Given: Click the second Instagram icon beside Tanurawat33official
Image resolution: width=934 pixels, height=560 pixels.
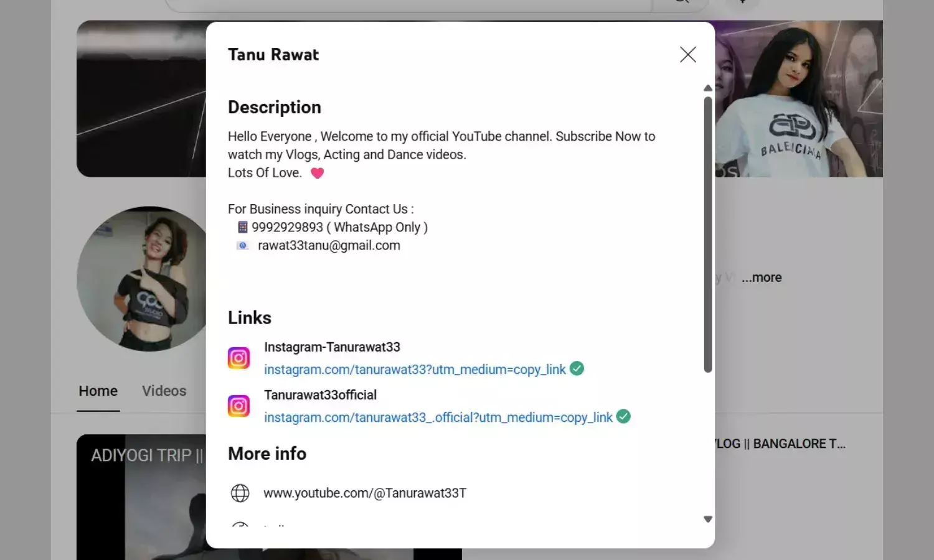Looking at the screenshot, I should pos(238,406).
